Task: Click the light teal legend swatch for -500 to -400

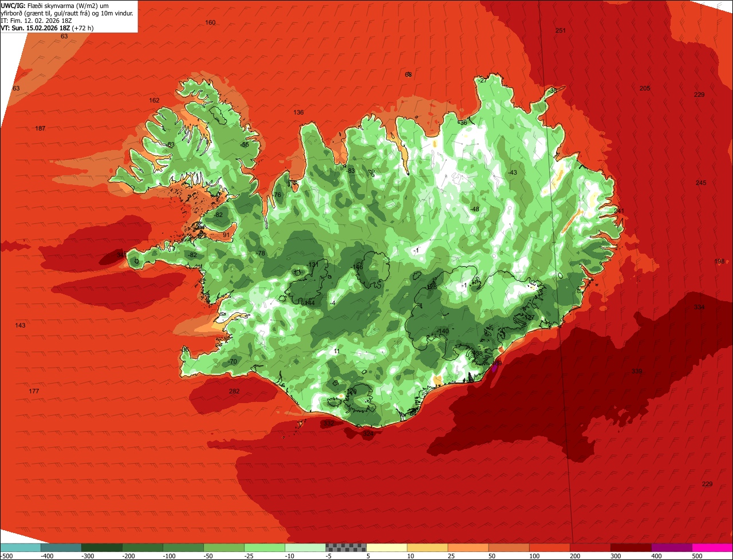Action: pos(20,547)
